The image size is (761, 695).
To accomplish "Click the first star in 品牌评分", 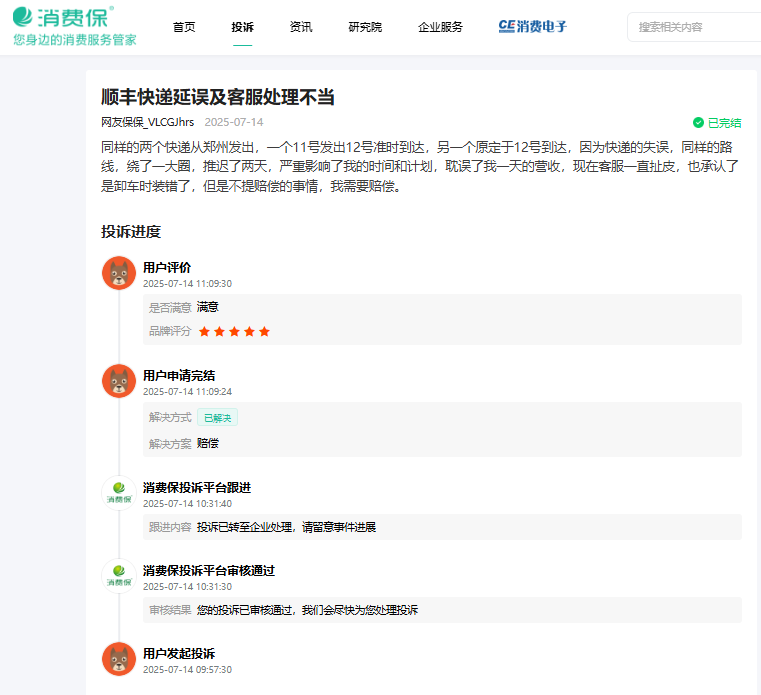I will (204, 331).
